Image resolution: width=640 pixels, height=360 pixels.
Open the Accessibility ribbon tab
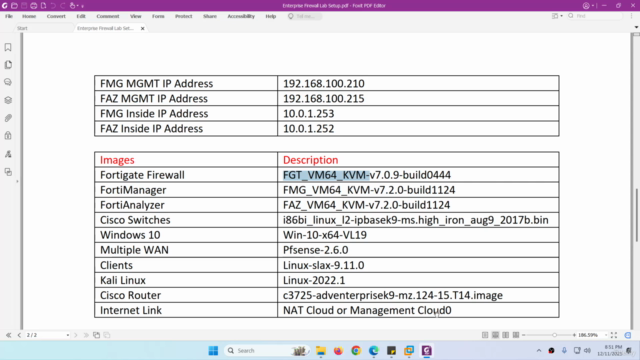point(241,16)
